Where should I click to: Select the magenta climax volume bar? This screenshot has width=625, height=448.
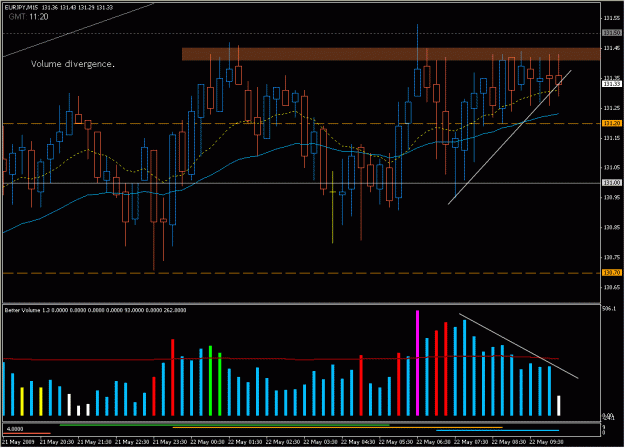pyautogui.click(x=417, y=363)
